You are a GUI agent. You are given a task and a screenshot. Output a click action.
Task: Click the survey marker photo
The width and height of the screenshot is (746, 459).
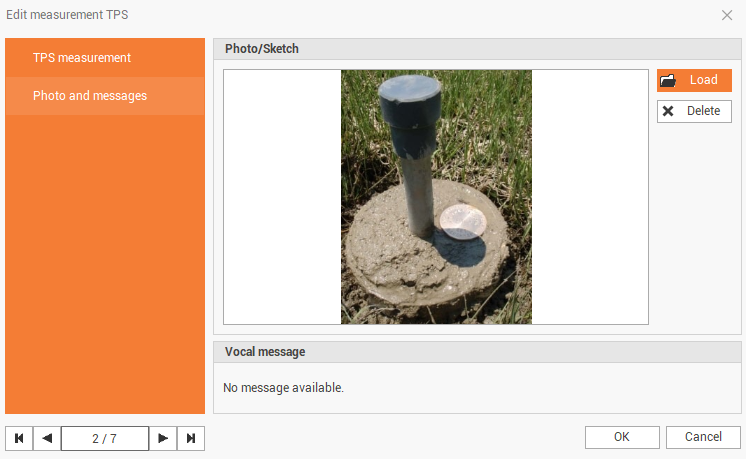point(436,197)
